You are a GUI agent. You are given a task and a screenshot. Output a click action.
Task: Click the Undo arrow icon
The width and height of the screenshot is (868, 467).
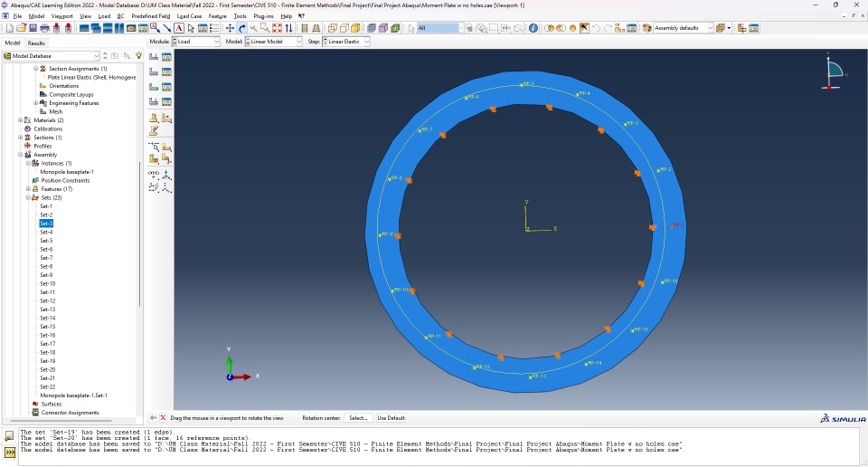pyautogui.click(x=596, y=28)
